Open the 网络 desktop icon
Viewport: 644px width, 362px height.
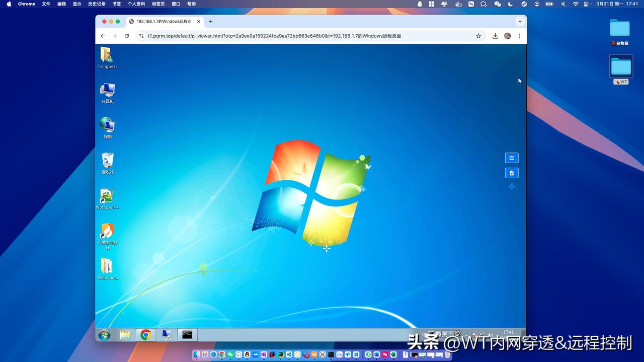[x=107, y=128]
